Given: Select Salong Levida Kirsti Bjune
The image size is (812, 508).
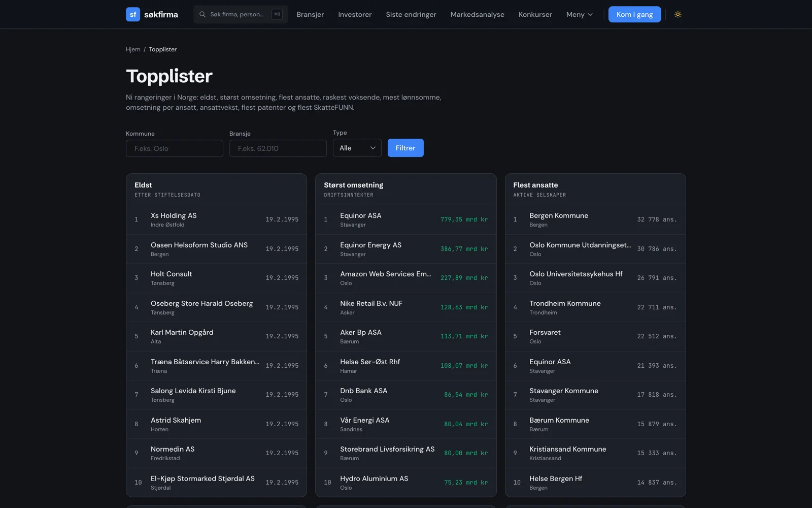Looking at the screenshot, I should (x=216, y=395).
